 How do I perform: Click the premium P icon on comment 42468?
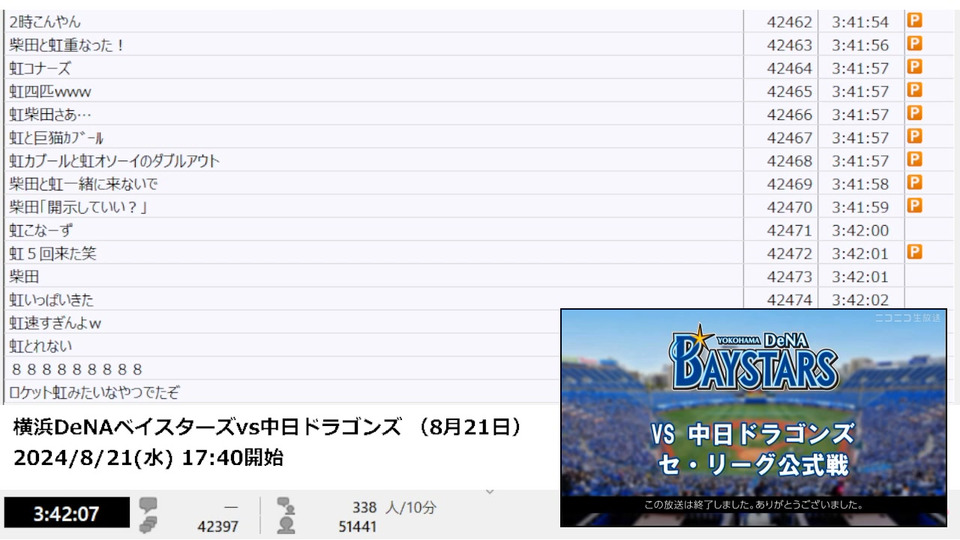pos(915,160)
